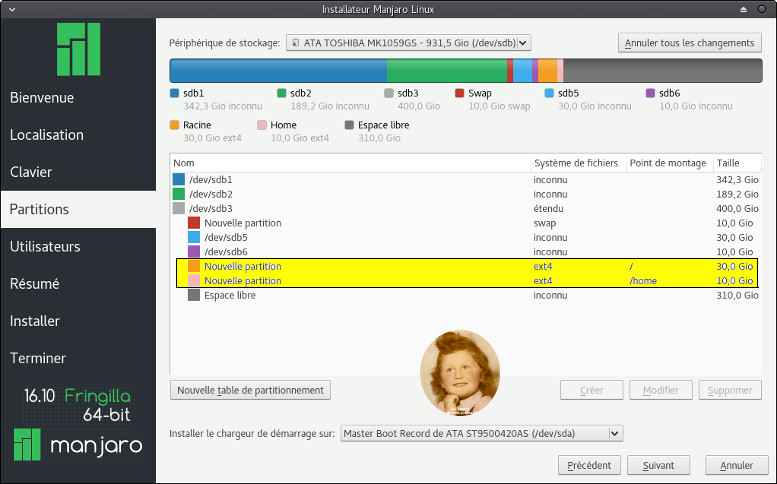
Task: Go to the Localisation step in sidebar
Action: (x=47, y=135)
